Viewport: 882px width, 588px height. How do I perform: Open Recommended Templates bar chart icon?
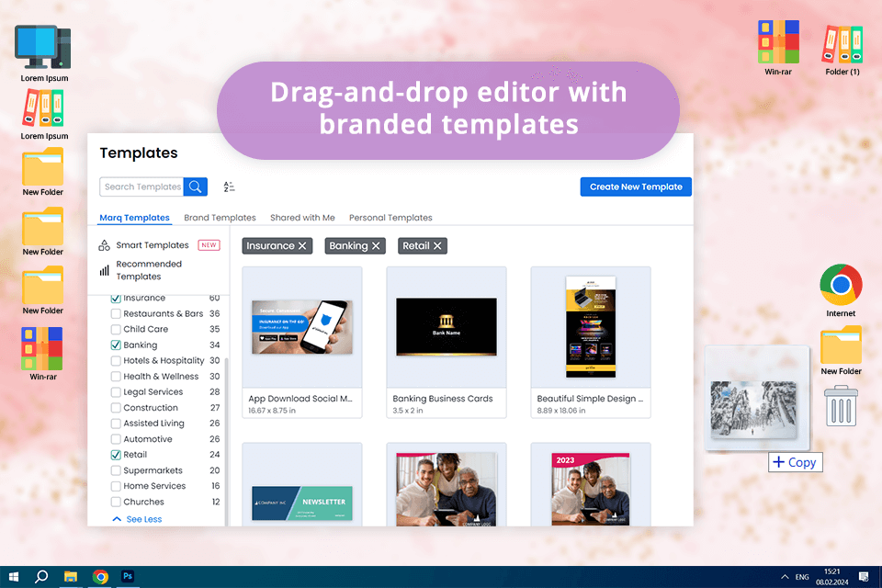(x=104, y=271)
